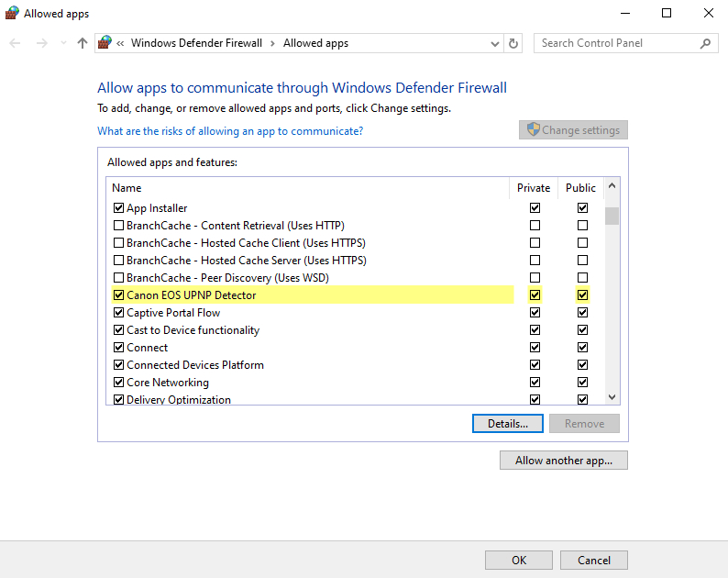The height and width of the screenshot is (578, 728).
Task: Click the search magnifier icon
Action: coord(705,43)
